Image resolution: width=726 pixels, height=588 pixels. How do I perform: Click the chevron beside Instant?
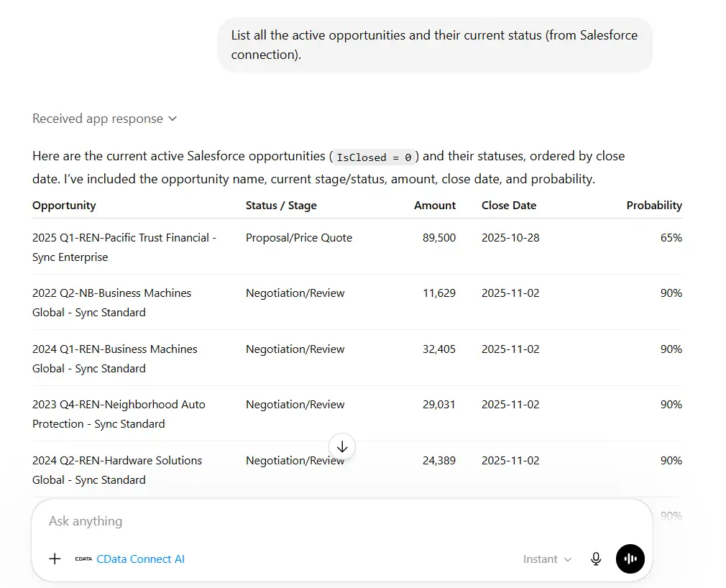(568, 560)
